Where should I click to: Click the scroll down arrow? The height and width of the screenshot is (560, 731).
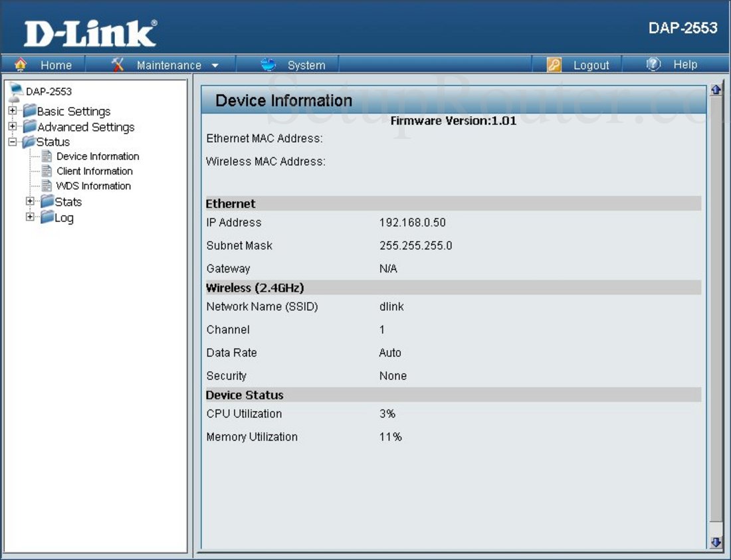[716, 542]
